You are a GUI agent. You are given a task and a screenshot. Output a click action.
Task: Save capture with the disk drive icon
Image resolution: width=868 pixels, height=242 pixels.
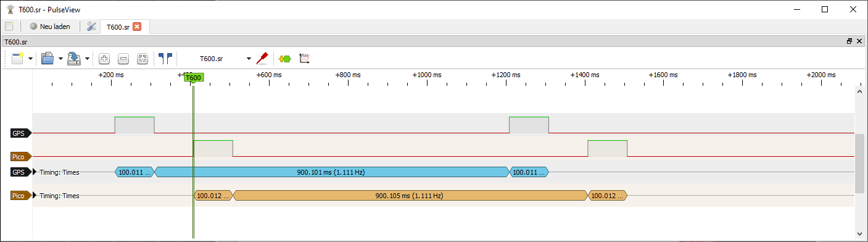[x=74, y=59]
